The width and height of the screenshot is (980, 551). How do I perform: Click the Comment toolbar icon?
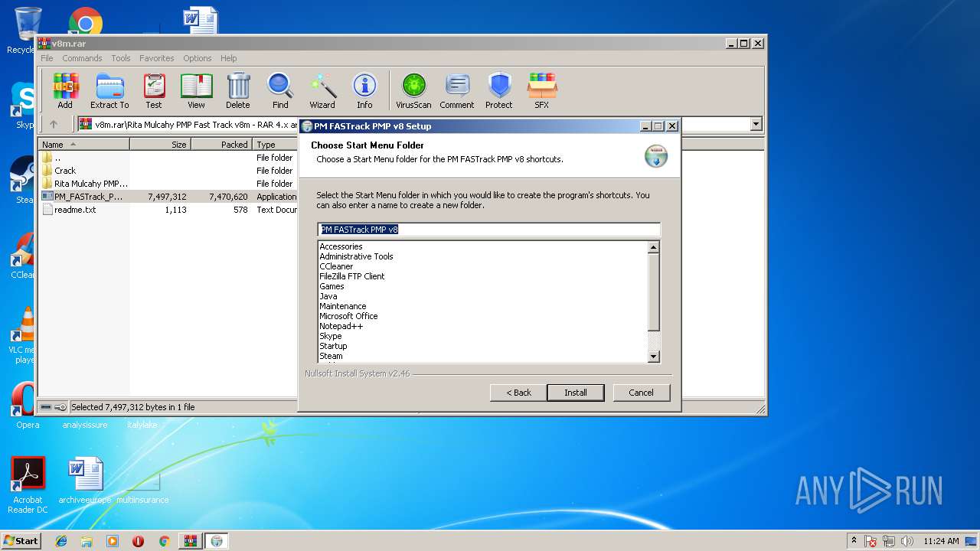pos(457,91)
